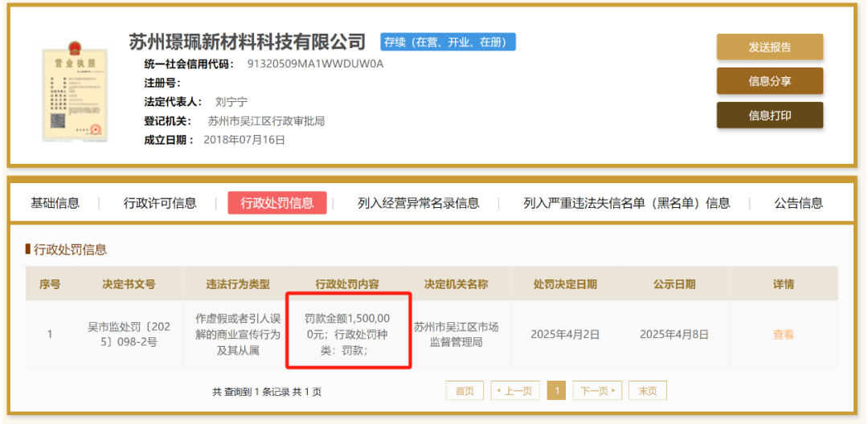Click the 存续 status badge

pyautogui.click(x=448, y=42)
